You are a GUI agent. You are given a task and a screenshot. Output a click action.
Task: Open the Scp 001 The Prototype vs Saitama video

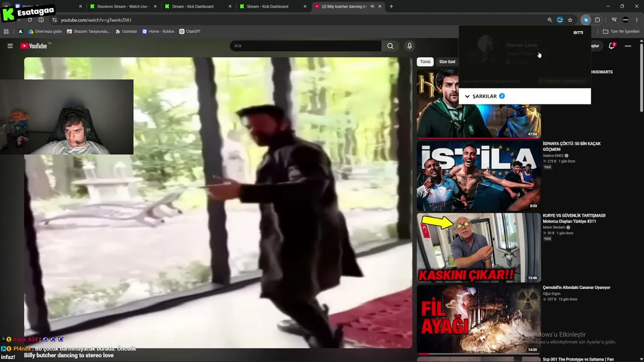pos(578,359)
